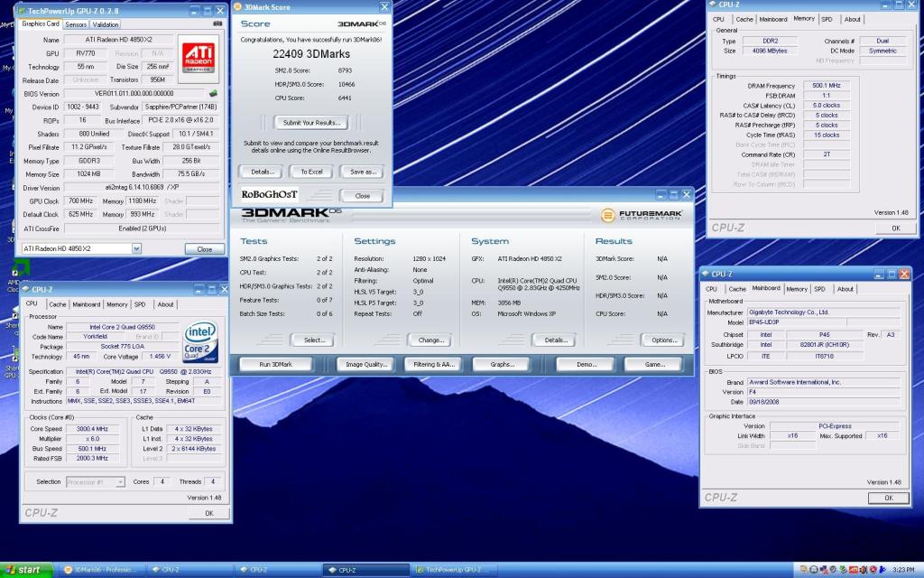The image size is (924, 578).
Task: Open SPD tab in CPU-Z memory window
Action: (827, 20)
